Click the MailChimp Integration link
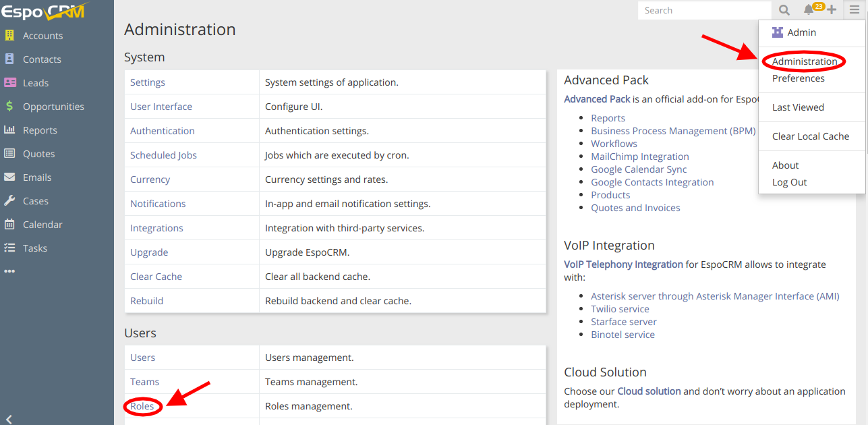868x425 pixels. click(640, 157)
